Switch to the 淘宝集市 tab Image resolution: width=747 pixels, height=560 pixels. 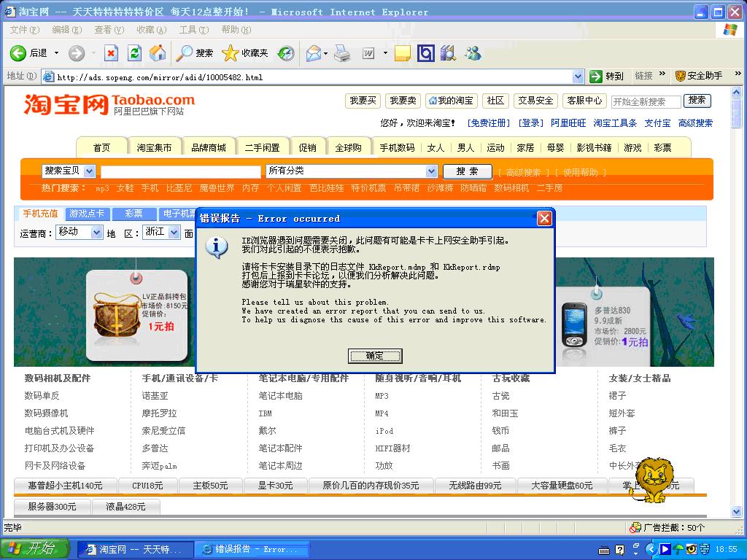(155, 147)
